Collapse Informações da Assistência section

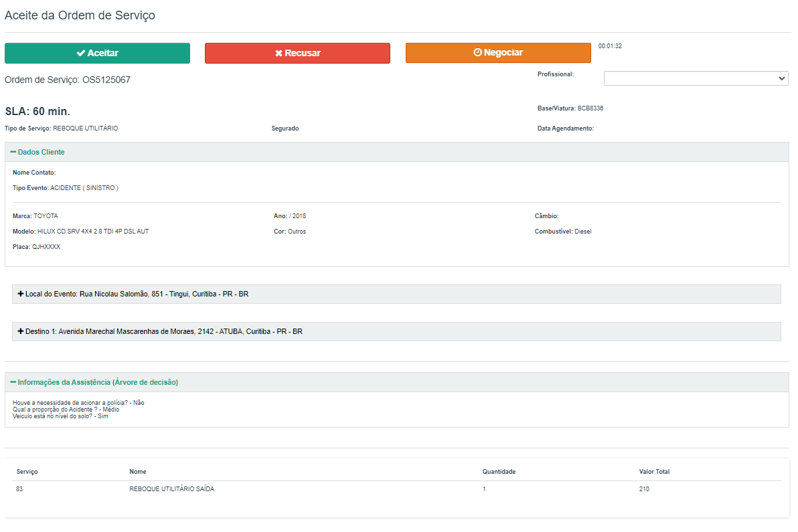pyautogui.click(x=98, y=383)
